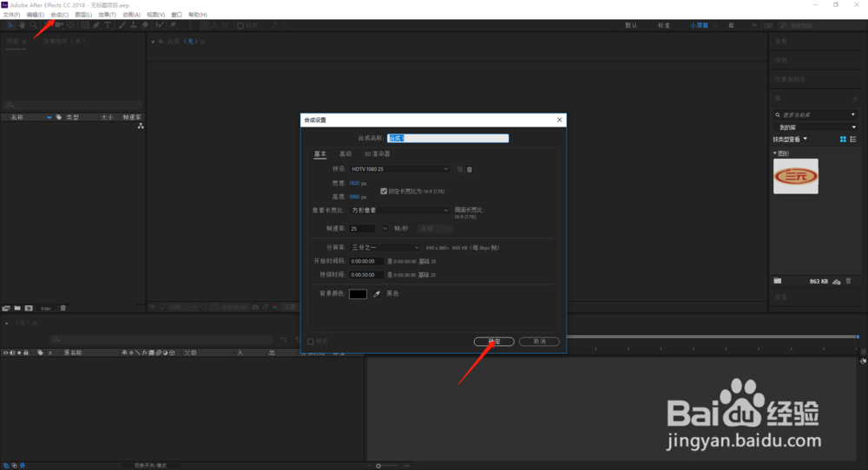Toggle the preview checkbox in dialog
Screen dimensions: 868x470
tap(311, 342)
